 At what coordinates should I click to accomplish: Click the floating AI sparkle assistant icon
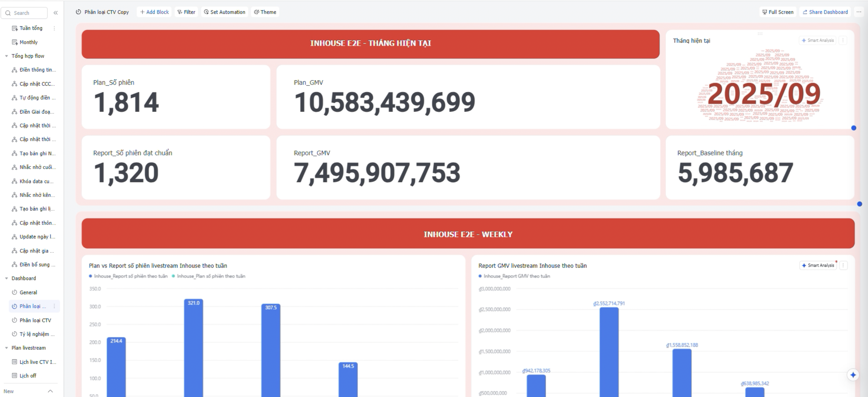[x=853, y=375]
